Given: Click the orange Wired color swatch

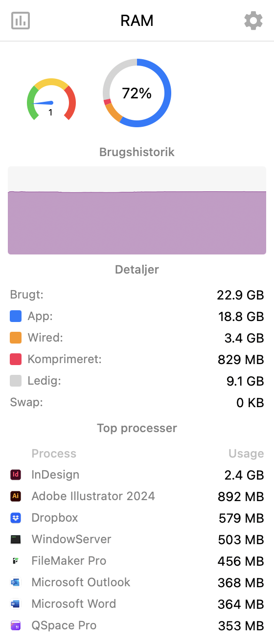Looking at the screenshot, I should [x=16, y=338].
